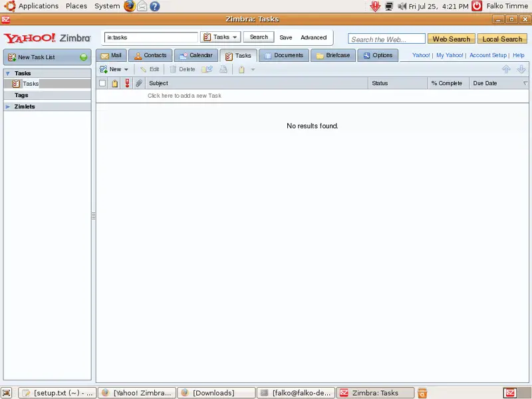The width and height of the screenshot is (532, 399).
Task: Switch to the Documents tab
Action: 284,55
